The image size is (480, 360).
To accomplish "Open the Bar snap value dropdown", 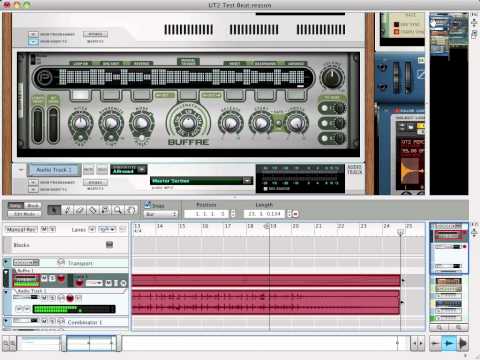I will point(161,214).
